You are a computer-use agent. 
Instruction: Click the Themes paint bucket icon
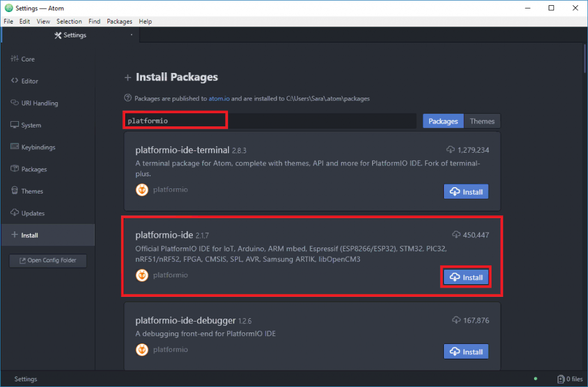click(x=14, y=191)
